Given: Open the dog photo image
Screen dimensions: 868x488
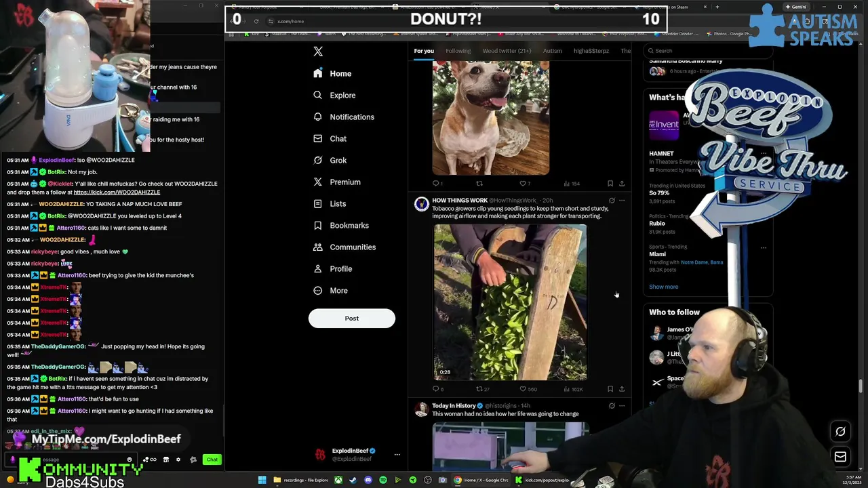Looking at the screenshot, I should point(490,117).
